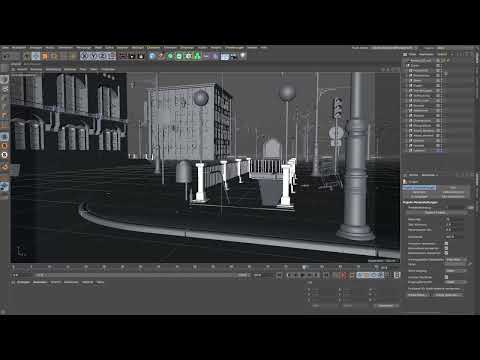Click the green extrude generator icon
This screenshot has height=360, width=480.
pyautogui.click(x=179, y=56)
